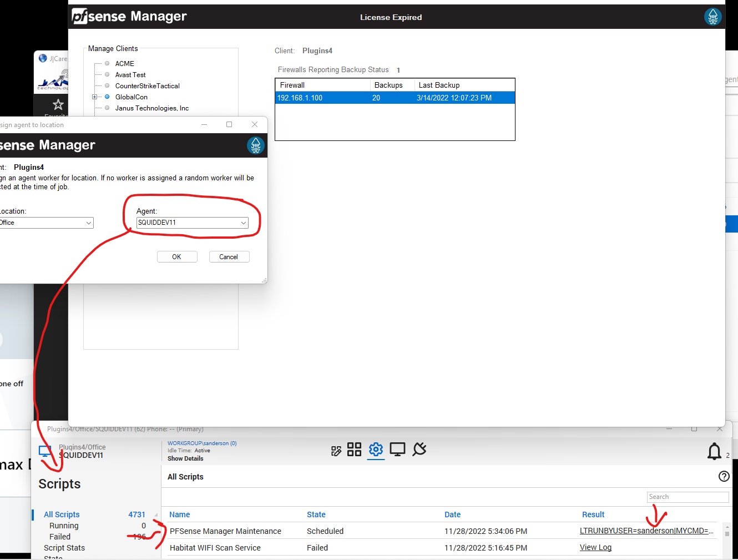Click the globe icon in background J|Care window

point(43,58)
